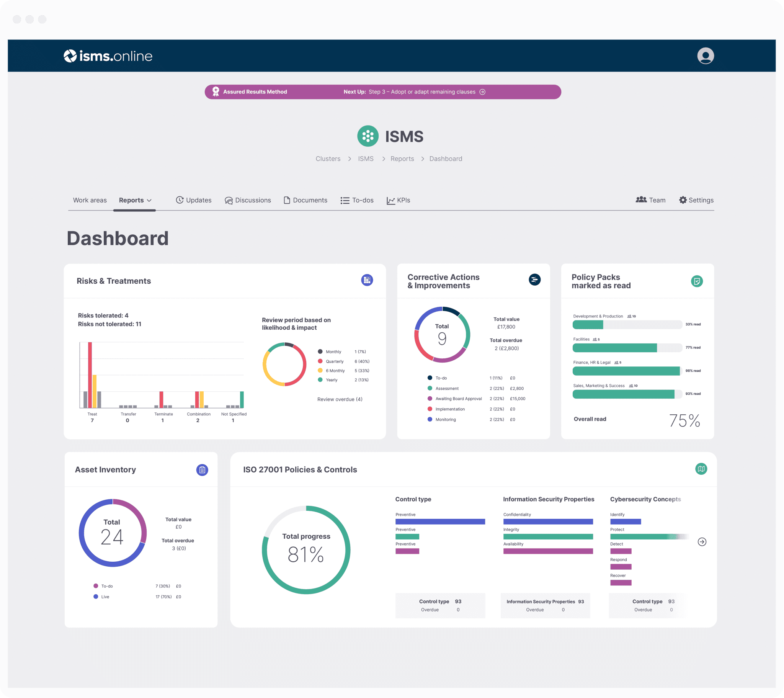
Task: Click the isms.online logo
Action: (x=108, y=56)
